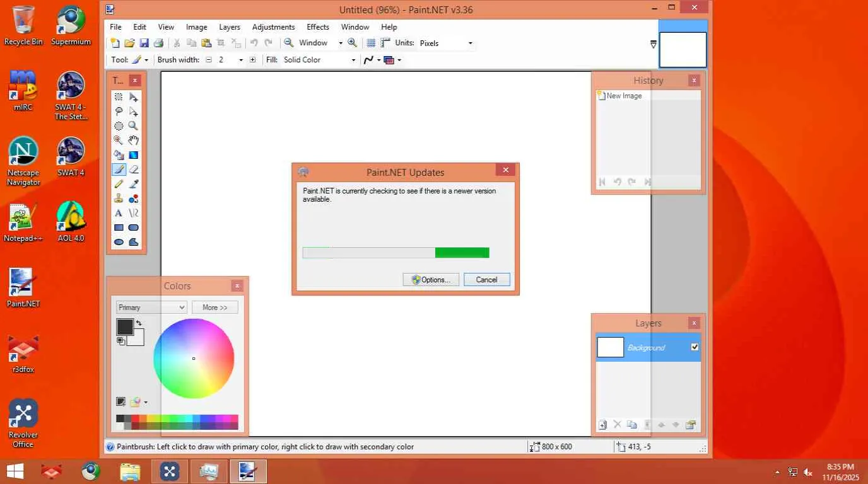The image size is (868, 484).
Task: Select the Move Selection tool
Action: (x=134, y=112)
